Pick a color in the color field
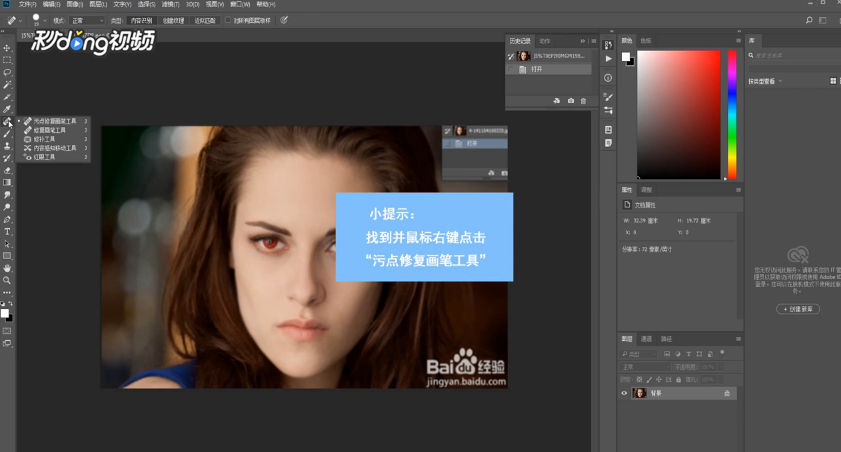Screen dimensions: 841x452 pyautogui.click(x=678, y=115)
